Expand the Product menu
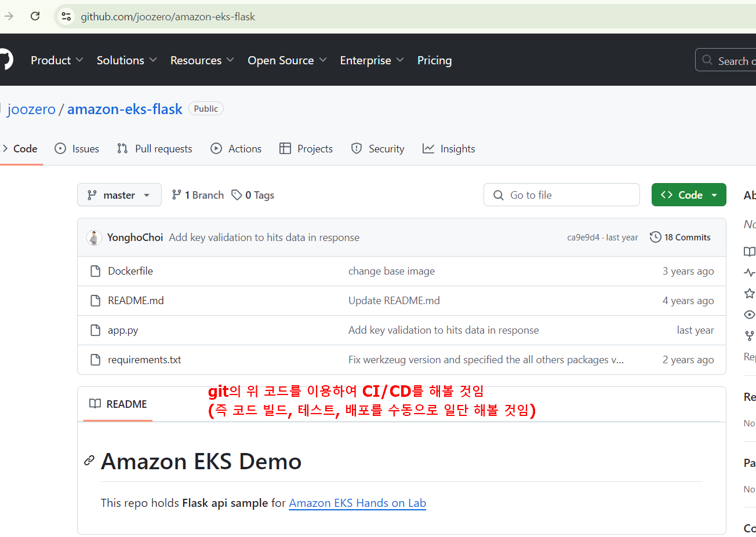756x537 pixels. [57, 60]
